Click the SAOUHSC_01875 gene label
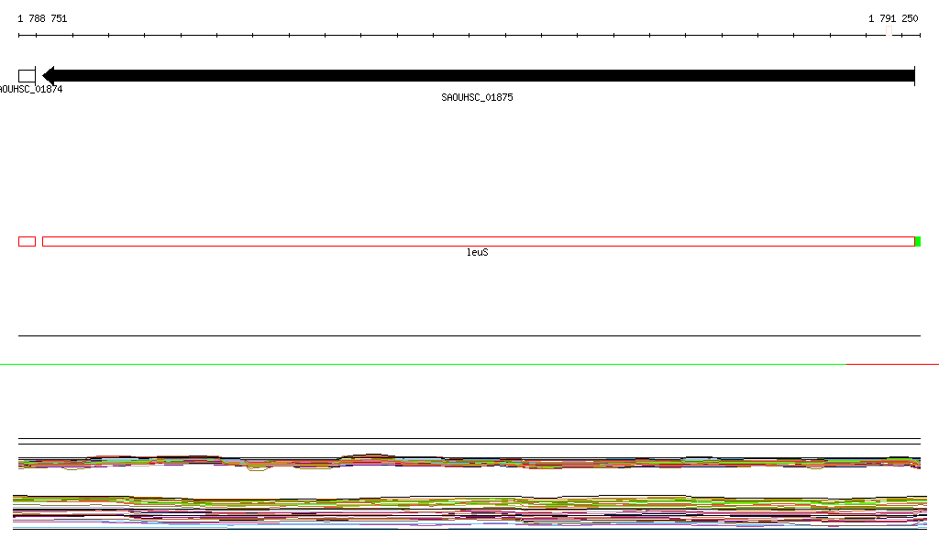 coord(477,97)
